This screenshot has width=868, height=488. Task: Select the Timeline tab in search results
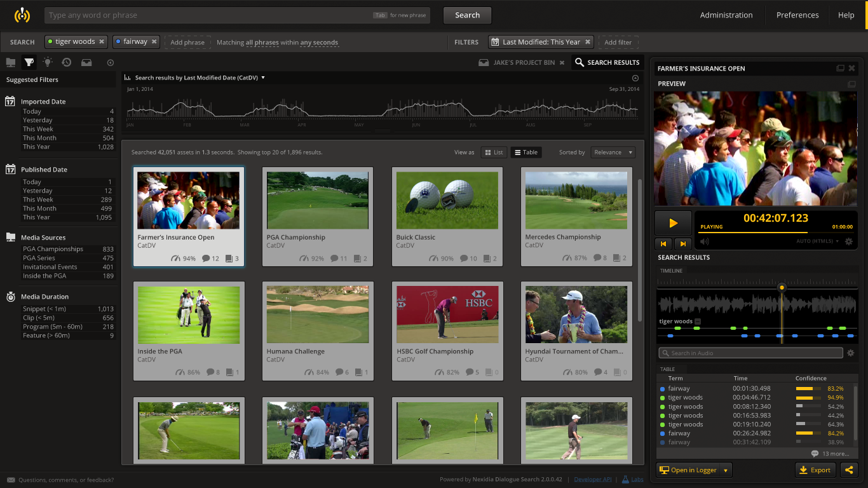click(x=671, y=271)
